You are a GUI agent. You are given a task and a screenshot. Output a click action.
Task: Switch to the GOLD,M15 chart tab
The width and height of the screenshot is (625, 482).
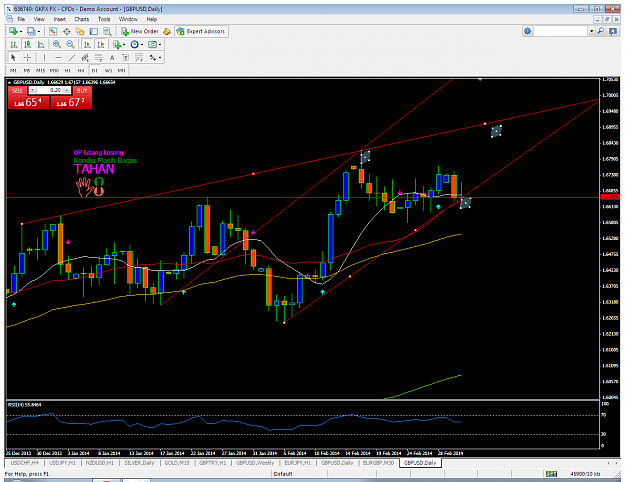pos(177,463)
